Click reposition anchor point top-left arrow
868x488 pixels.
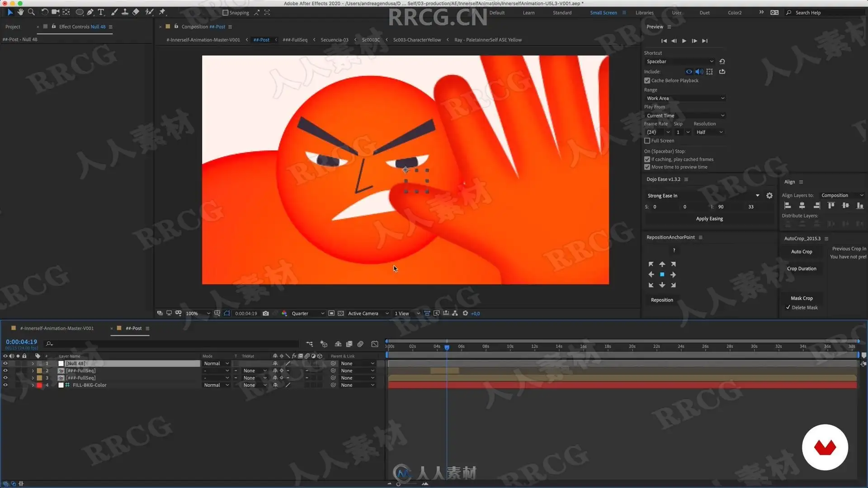(651, 264)
